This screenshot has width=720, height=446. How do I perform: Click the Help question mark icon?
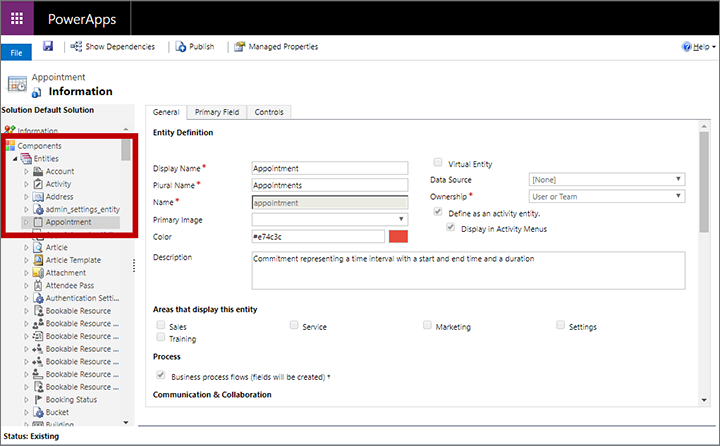[687, 47]
